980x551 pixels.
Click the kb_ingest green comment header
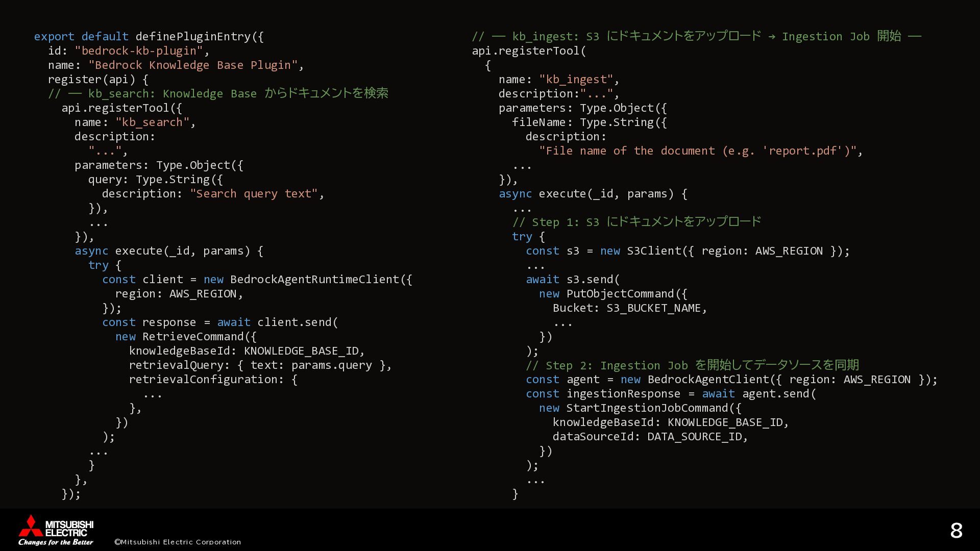tap(696, 36)
